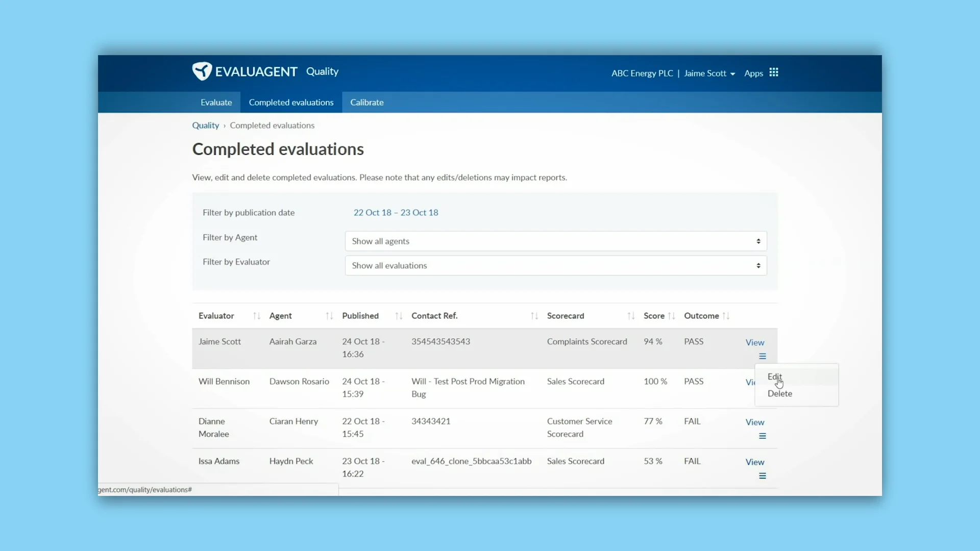Change the 22 Oct 18 – 23 Oct 18 date range
The height and width of the screenshot is (551, 980).
click(396, 213)
